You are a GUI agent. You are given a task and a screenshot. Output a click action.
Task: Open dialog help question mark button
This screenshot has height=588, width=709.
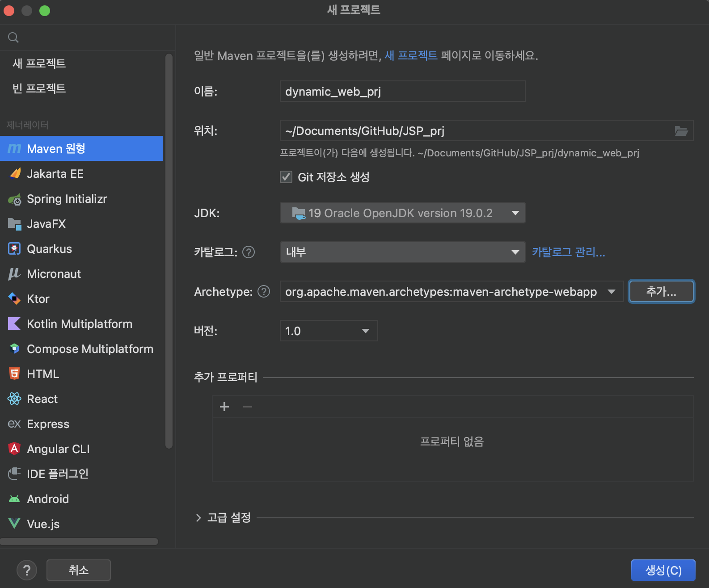point(27,570)
